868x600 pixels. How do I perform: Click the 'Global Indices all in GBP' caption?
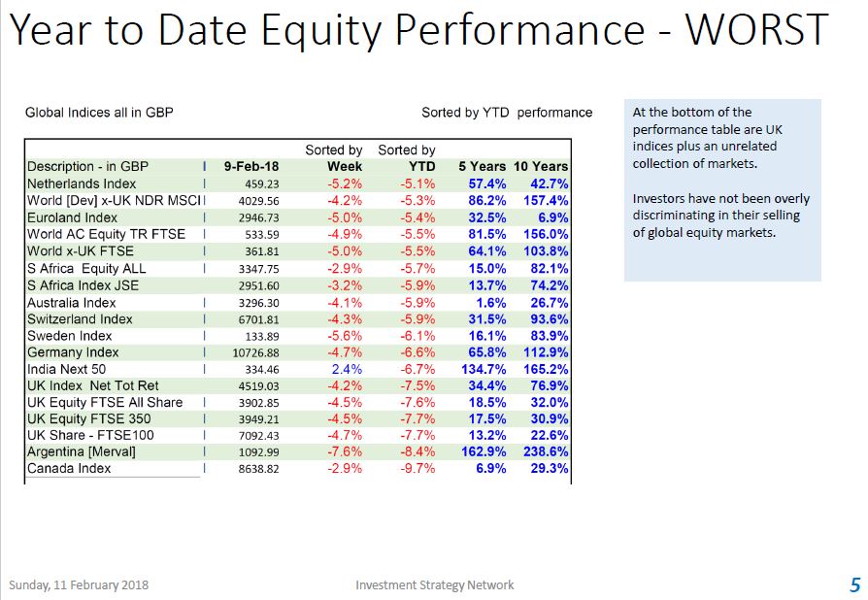[99, 113]
